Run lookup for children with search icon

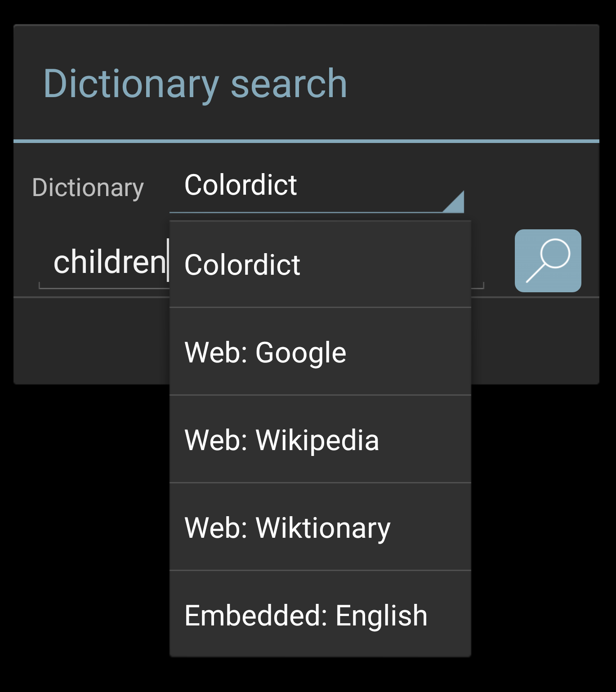548,261
